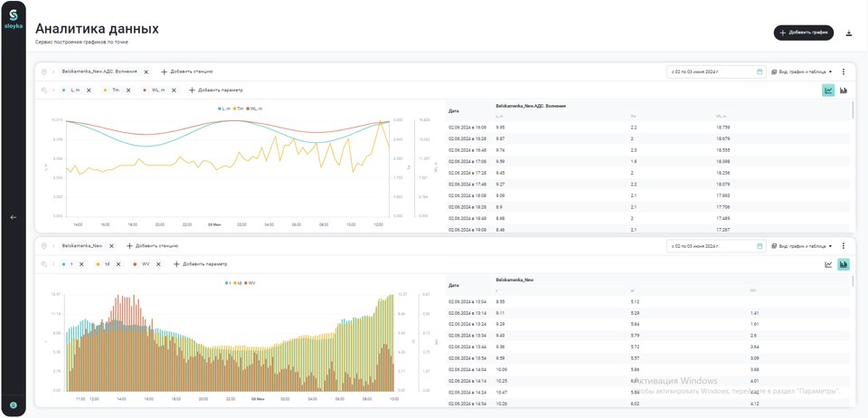Remove the WL, m parameter chip

(174, 90)
